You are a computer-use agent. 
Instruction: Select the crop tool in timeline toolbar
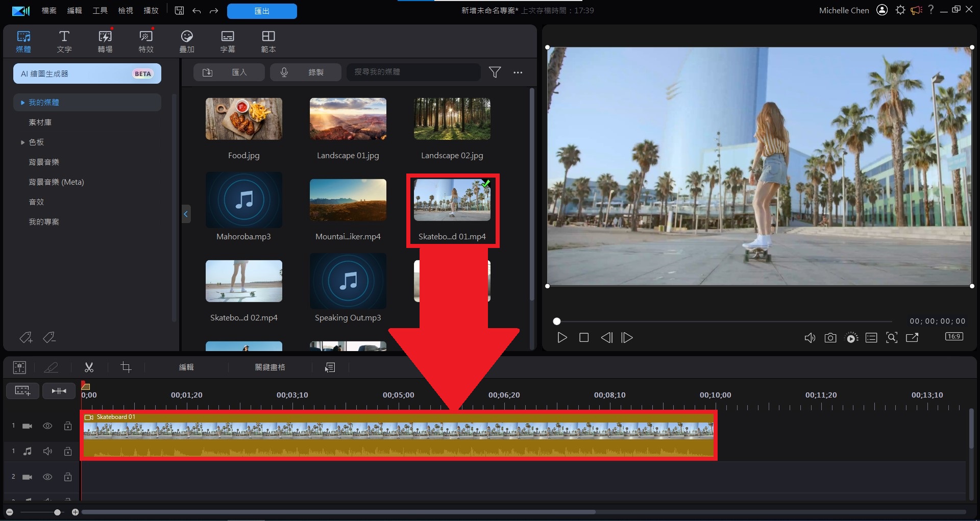[x=126, y=367]
